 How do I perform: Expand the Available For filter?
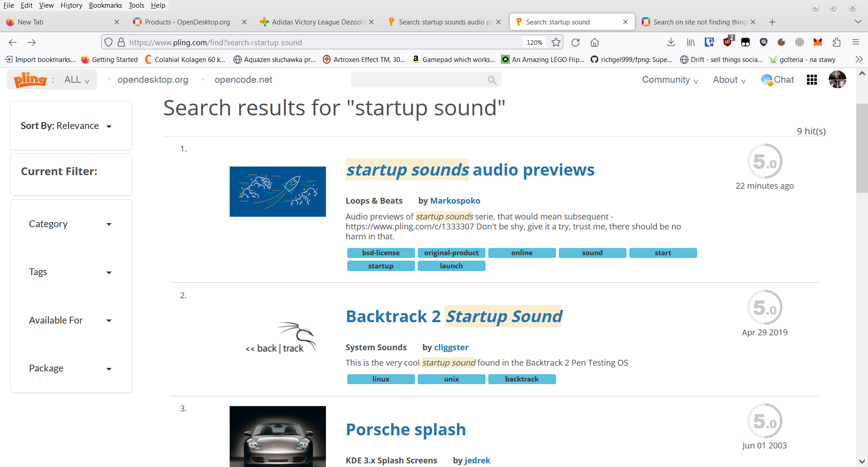[71, 320]
